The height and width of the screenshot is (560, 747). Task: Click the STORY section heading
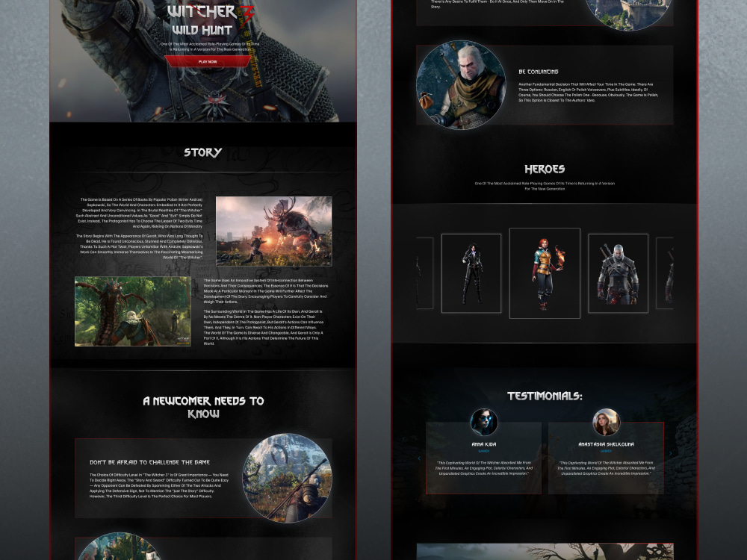point(203,152)
